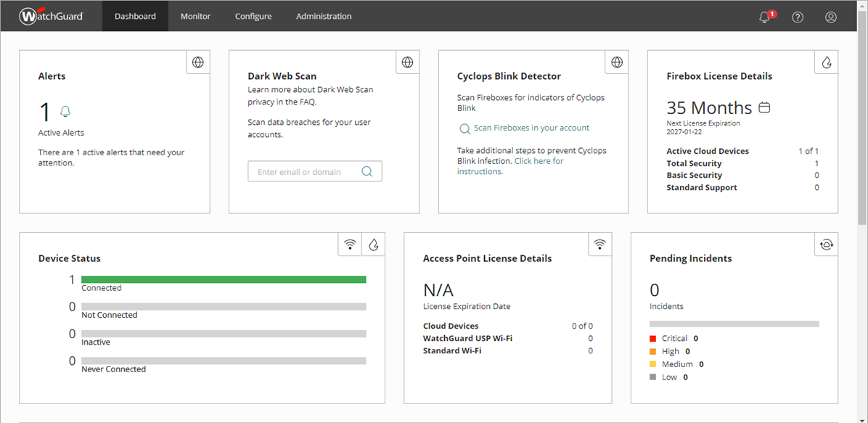Screen dimensions: 868x423
Task: Click the globe icon on the Cyclops Blink Detector tile
Action: [x=616, y=62]
